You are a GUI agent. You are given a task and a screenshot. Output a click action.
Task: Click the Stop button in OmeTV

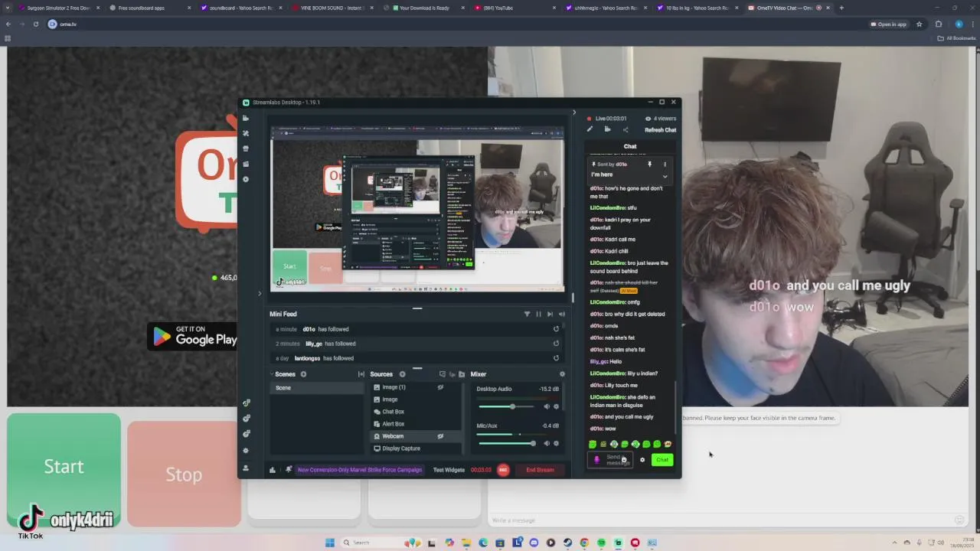[184, 474]
